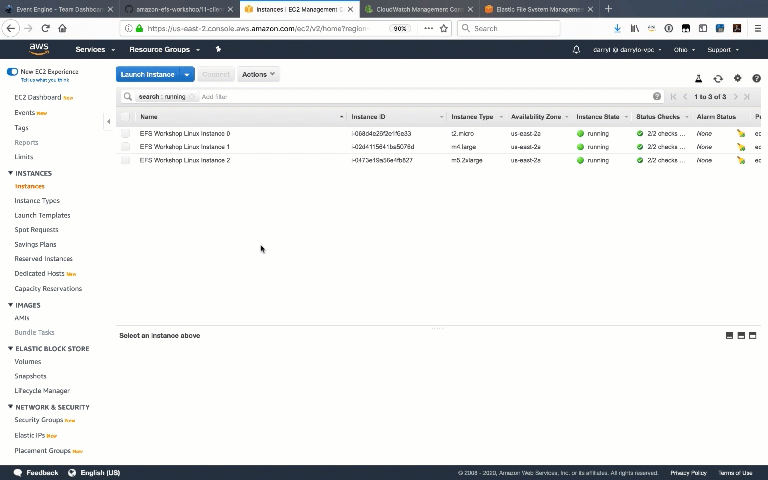This screenshot has width=768, height=480.
Task: Open the Actions dropdown
Action: pos(258,74)
